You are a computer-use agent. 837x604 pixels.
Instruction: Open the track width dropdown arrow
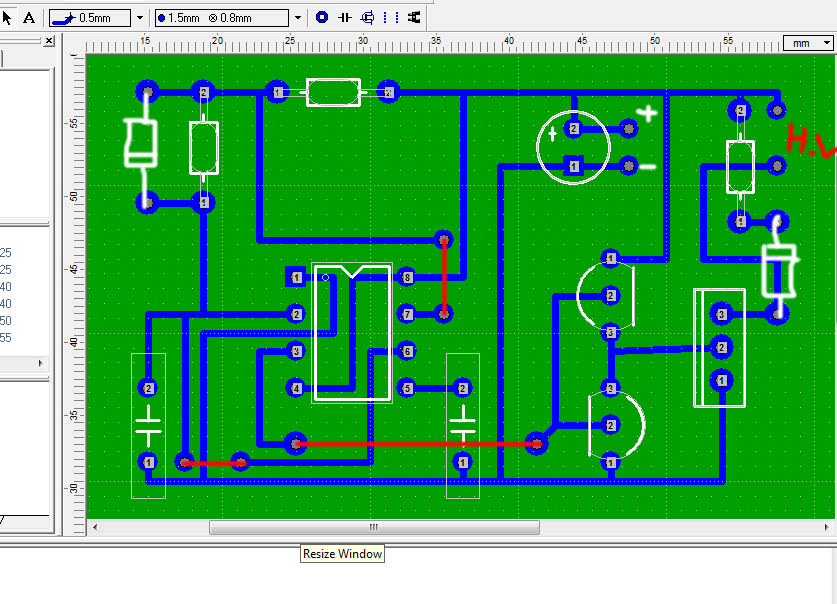pyautogui.click(x=140, y=18)
